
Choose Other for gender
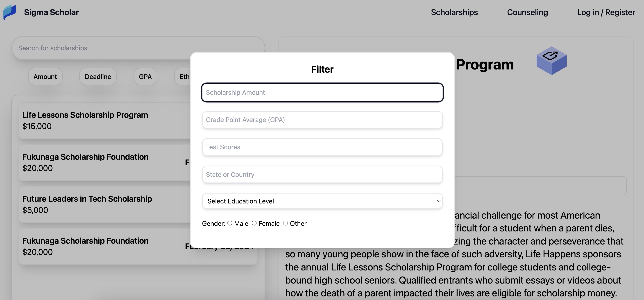(x=286, y=223)
